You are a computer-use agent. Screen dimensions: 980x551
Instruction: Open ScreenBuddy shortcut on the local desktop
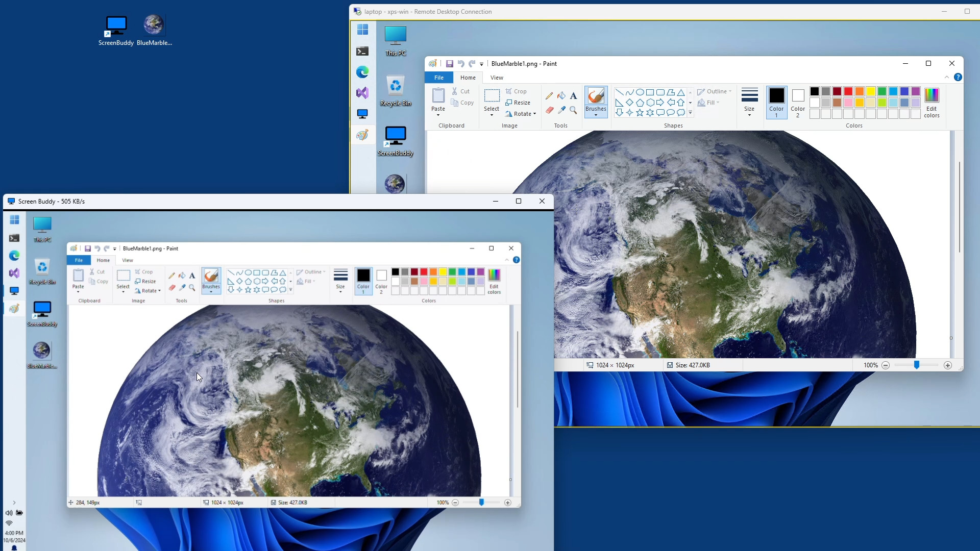116,31
